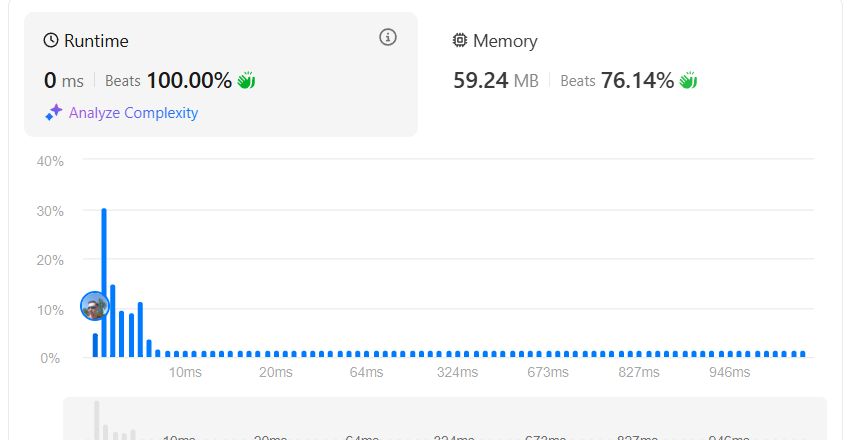
Task: Click the chip icon beside Memory
Action: point(460,40)
